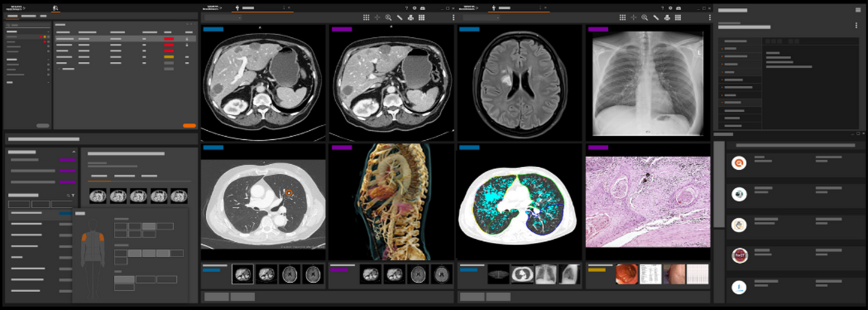The image size is (868, 310).
Task: Open the three-dot overflow menu in left viewer toolbar
Action: [453, 18]
